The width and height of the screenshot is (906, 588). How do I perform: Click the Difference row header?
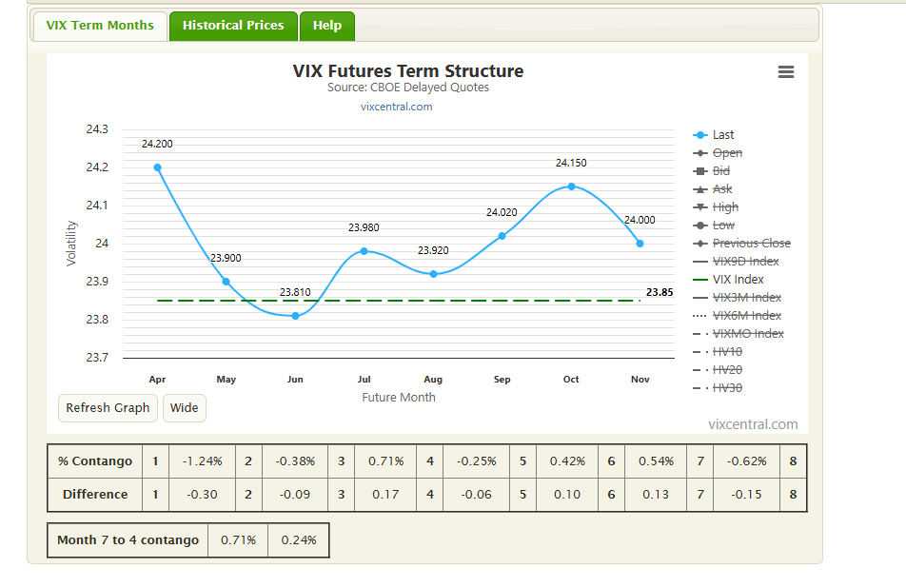[95, 495]
